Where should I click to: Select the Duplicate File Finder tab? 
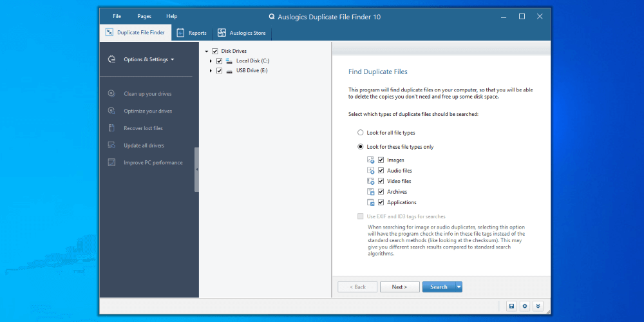135,32
